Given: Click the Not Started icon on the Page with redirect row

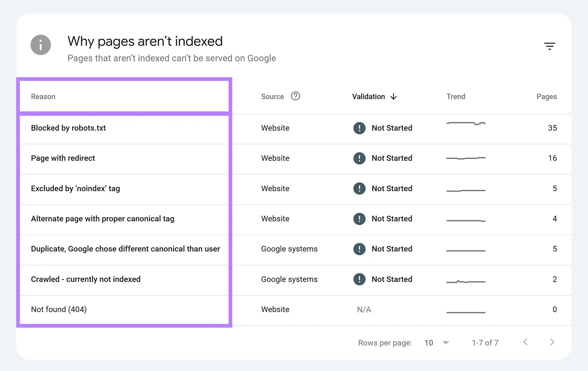Looking at the screenshot, I should click(359, 158).
